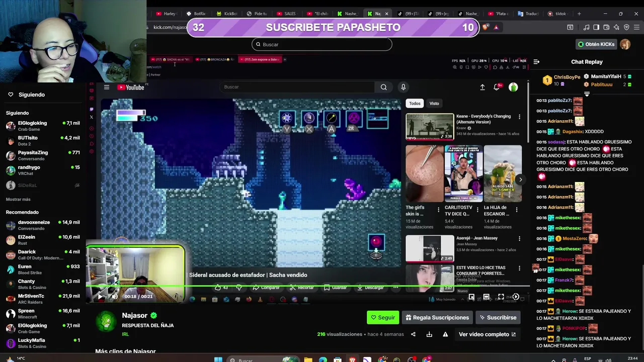The width and height of the screenshot is (644, 362).
Task: Open ElGlogloking Crab Game under Siguiendo
Action: point(42,126)
